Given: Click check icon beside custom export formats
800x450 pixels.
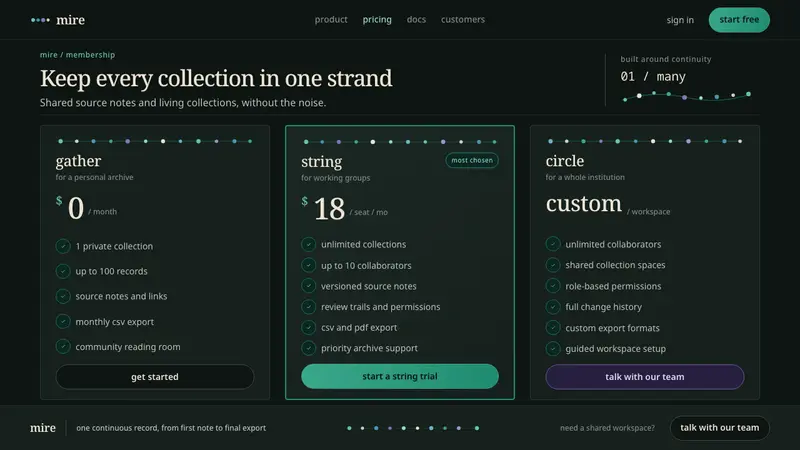Looking at the screenshot, I should (553, 328).
